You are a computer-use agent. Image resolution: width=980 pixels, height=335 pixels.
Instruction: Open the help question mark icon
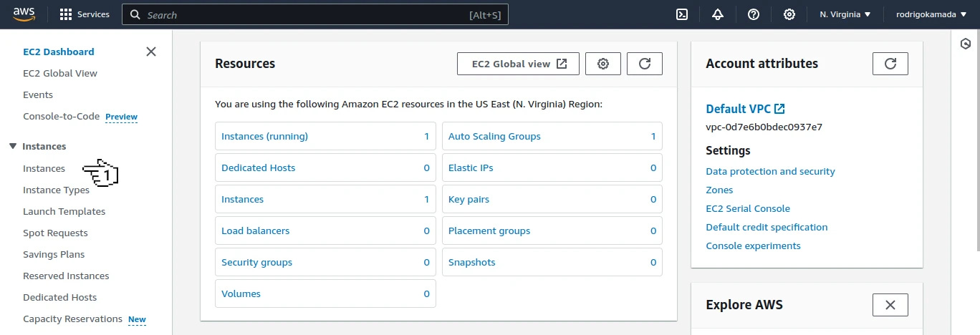coord(754,14)
